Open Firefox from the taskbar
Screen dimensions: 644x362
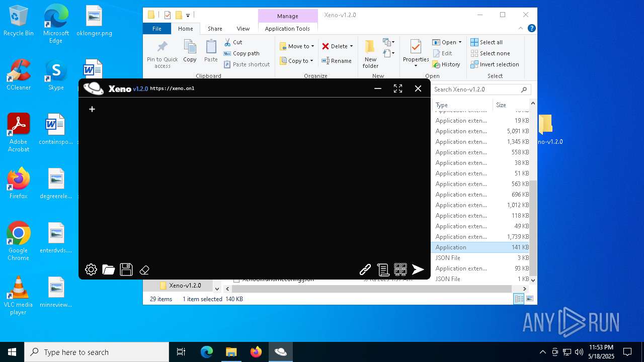click(x=256, y=352)
